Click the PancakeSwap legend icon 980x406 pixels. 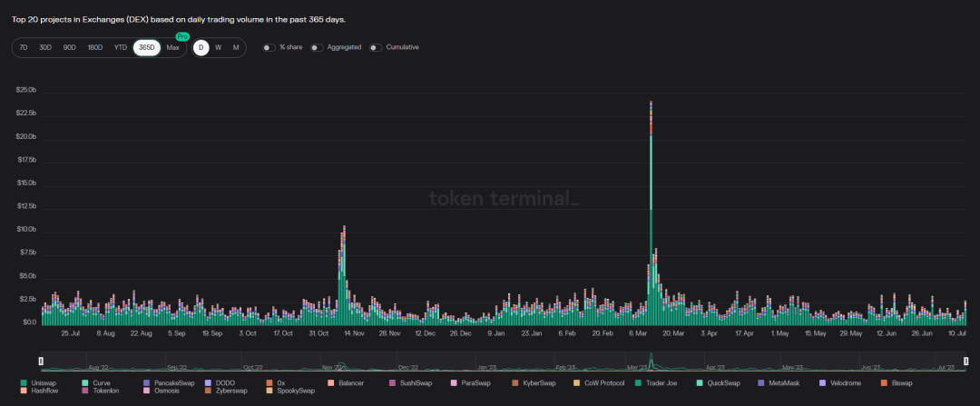coord(146,384)
